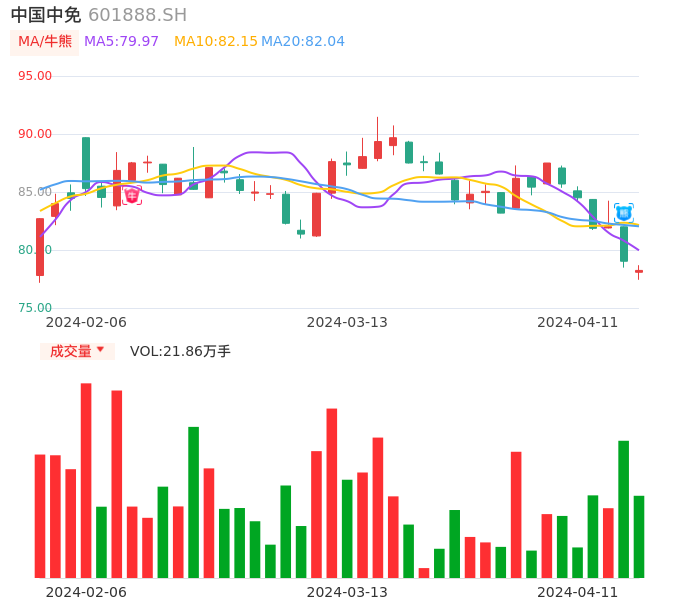Click the 75.00 price axis label
686x606 pixels.
coord(36,308)
